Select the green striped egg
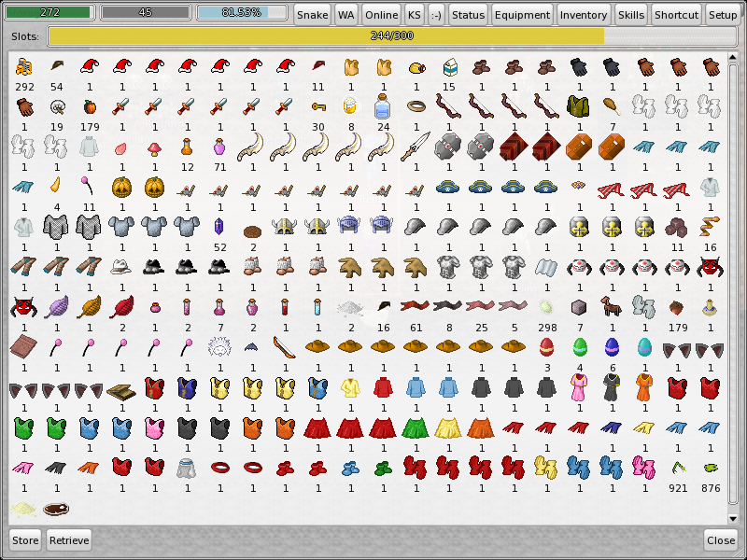 (x=580, y=347)
